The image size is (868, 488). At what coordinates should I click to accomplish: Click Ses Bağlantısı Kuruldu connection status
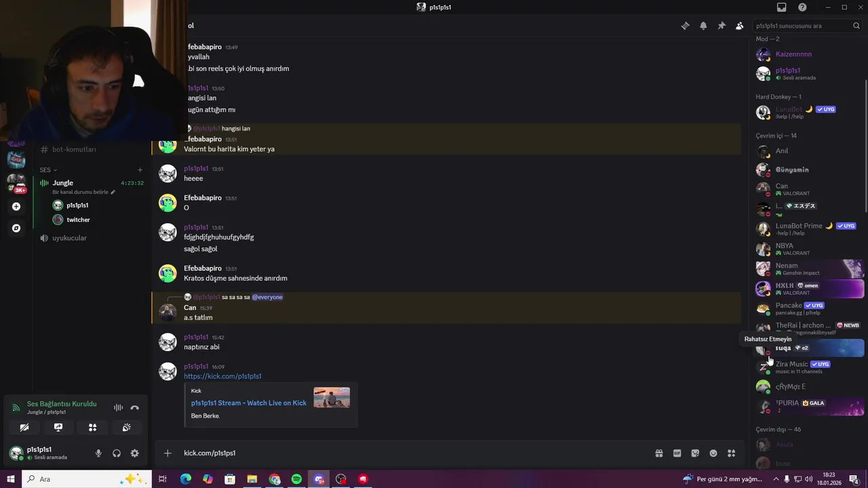[62, 404]
